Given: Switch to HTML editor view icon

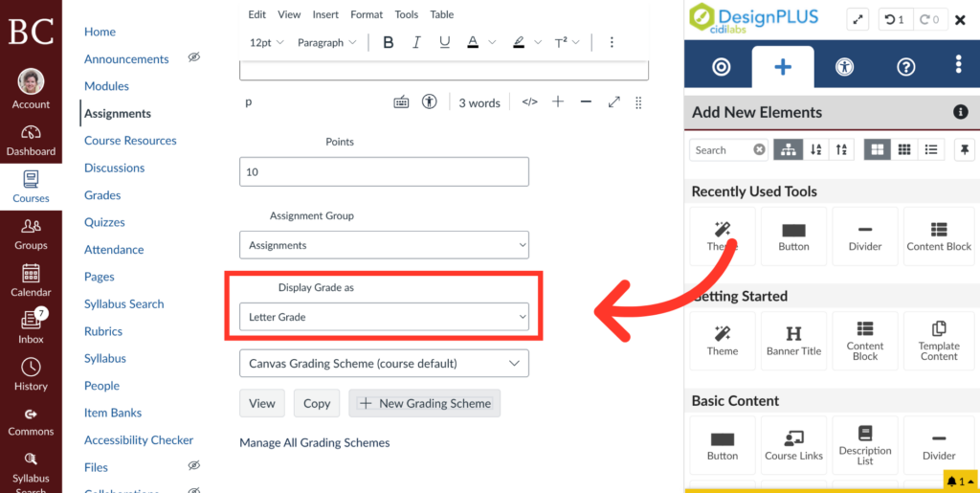Looking at the screenshot, I should click(529, 102).
